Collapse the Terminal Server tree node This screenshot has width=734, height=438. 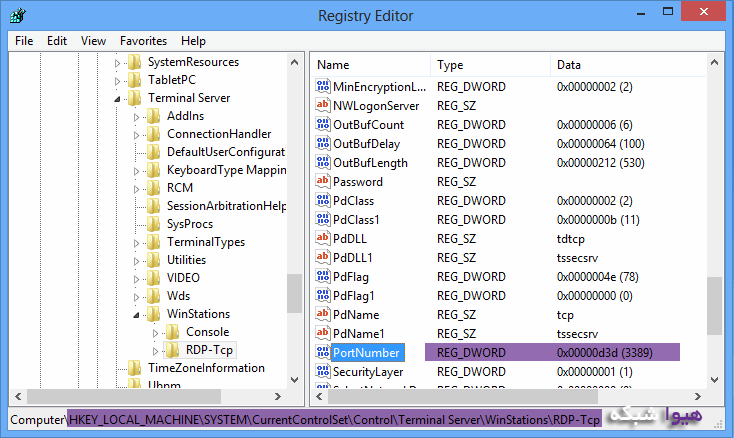pyautogui.click(x=118, y=98)
